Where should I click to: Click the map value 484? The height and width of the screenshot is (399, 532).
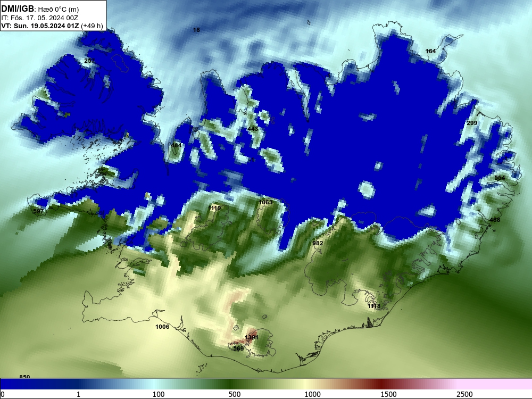(x=176, y=145)
